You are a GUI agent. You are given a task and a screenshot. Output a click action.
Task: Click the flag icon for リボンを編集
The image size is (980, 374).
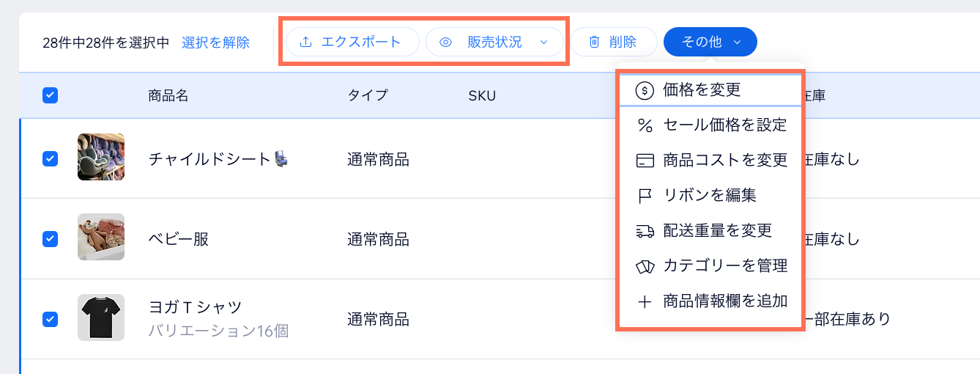pos(645,196)
